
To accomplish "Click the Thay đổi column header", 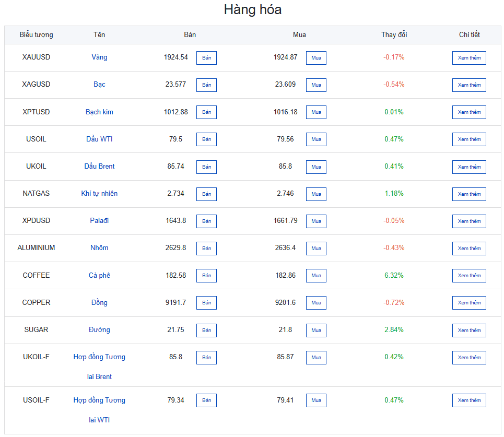I will click(394, 34).
